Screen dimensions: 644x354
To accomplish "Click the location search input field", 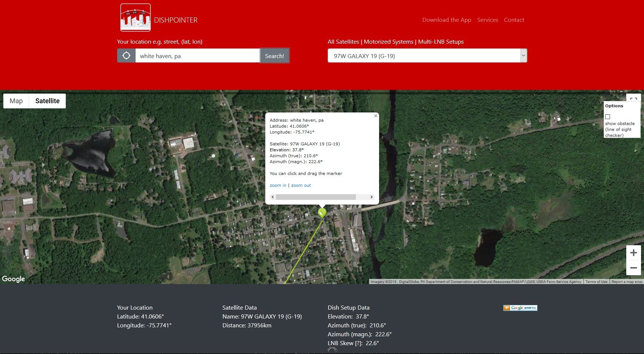I will click(197, 56).
